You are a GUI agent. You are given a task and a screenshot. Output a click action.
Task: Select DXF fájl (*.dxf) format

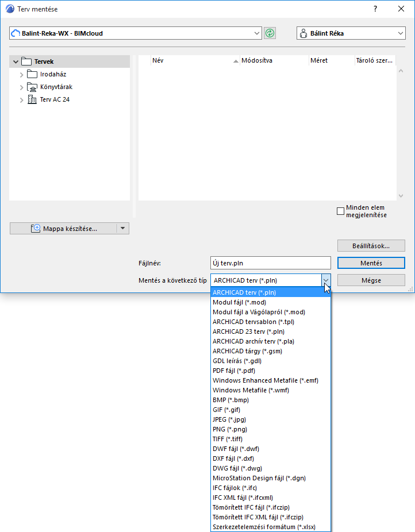click(271, 458)
